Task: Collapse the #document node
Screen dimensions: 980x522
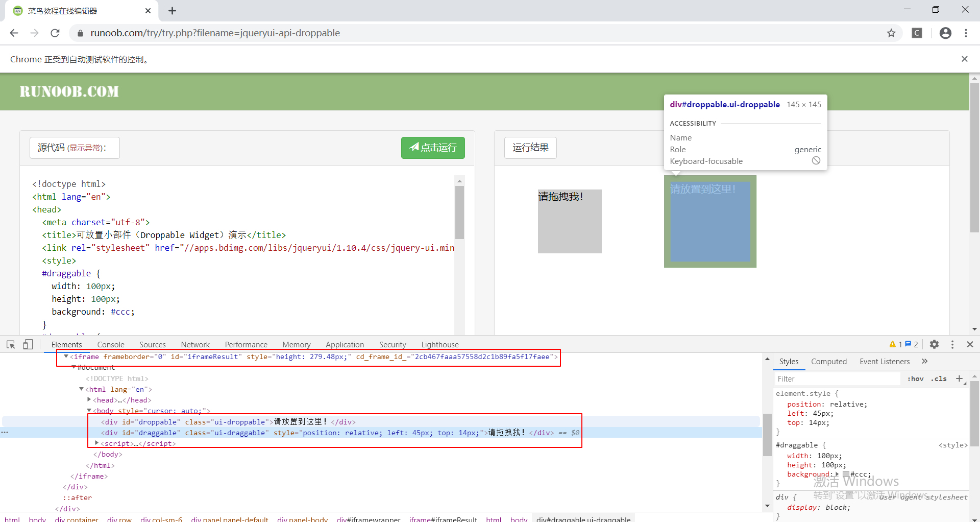Action: click(73, 367)
